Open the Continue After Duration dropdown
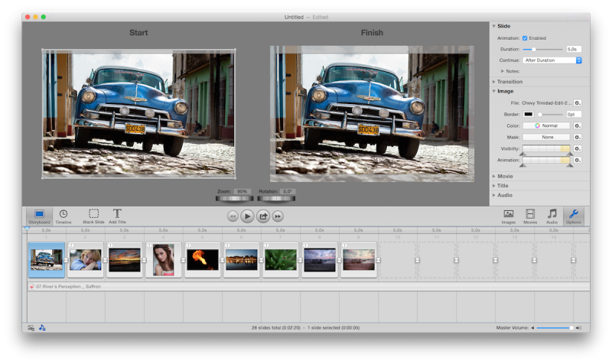This screenshot has height=364, width=612. (552, 60)
